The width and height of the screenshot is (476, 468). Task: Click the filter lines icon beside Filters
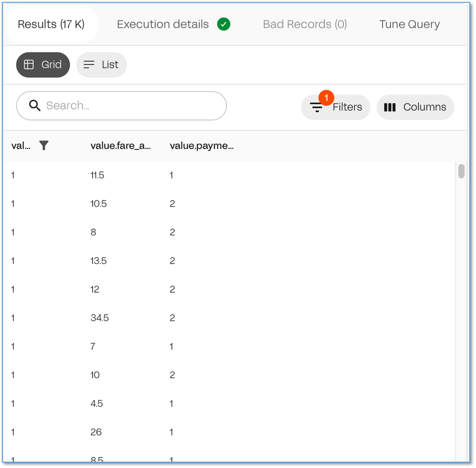pyautogui.click(x=316, y=107)
